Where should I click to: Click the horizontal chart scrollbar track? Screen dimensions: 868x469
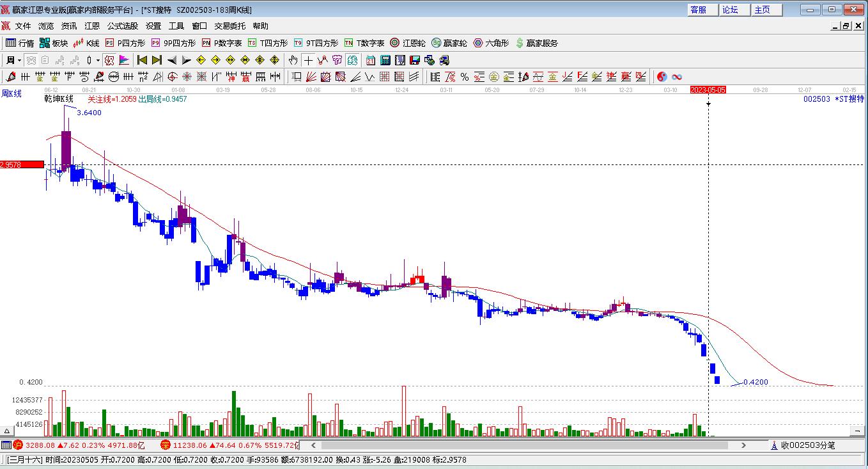(x=524, y=445)
